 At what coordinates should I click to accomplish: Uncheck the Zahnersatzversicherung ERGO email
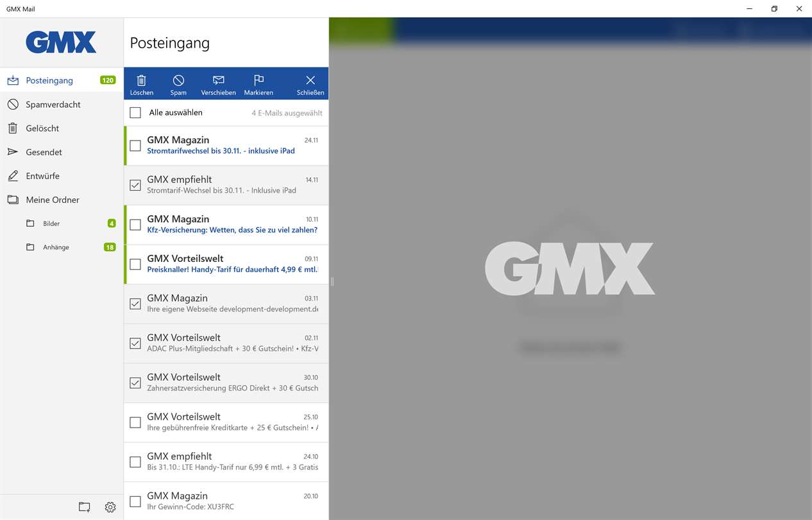135,383
